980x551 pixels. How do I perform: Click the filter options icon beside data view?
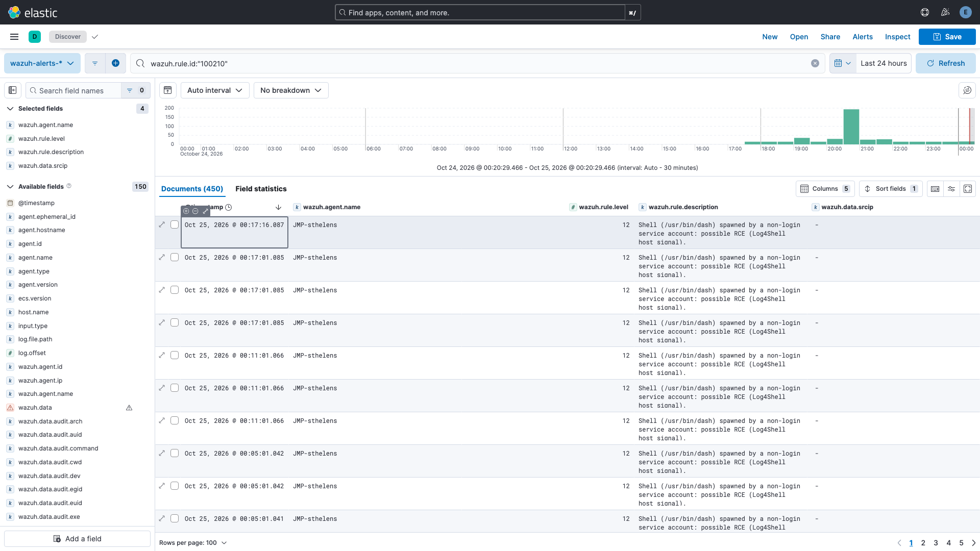[95, 63]
